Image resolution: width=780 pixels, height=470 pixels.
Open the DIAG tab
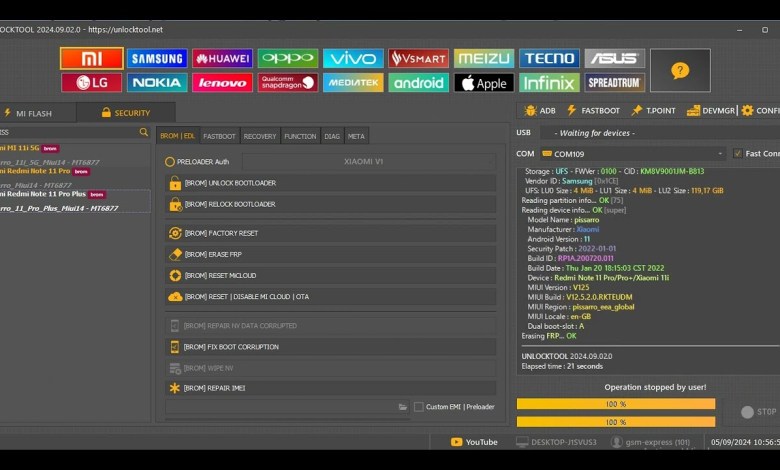click(x=332, y=136)
